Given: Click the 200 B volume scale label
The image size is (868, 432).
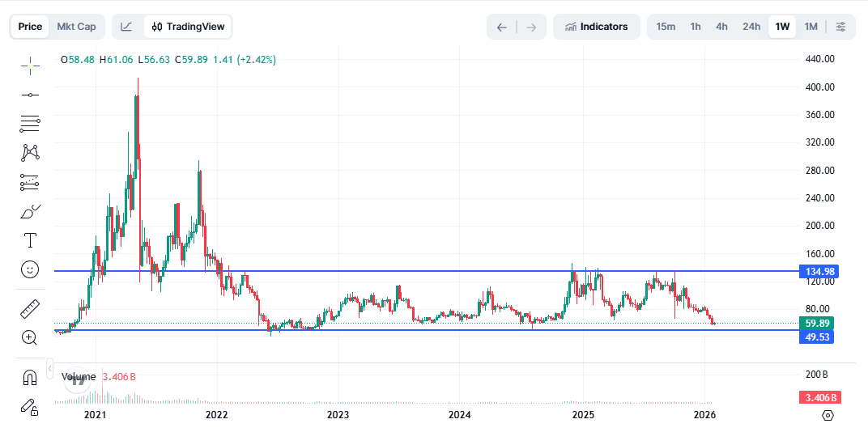Looking at the screenshot, I should [x=816, y=375].
